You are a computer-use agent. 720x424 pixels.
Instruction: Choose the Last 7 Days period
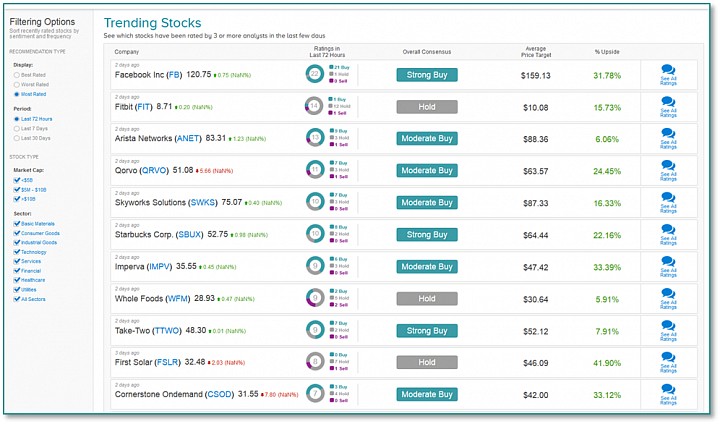pyautogui.click(x=17, y=129)
